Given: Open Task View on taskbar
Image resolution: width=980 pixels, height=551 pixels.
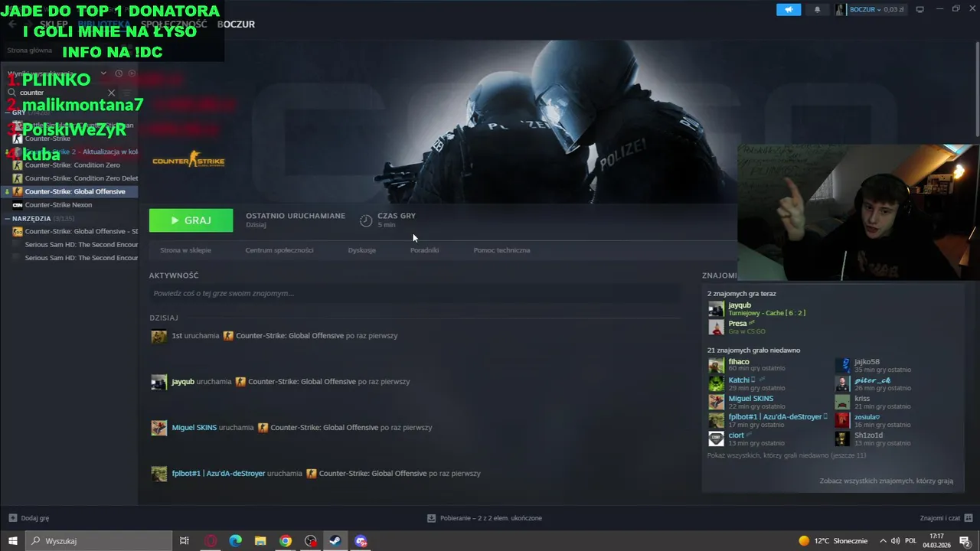Looking at the screenshot, I should click(x=184, y=541).
